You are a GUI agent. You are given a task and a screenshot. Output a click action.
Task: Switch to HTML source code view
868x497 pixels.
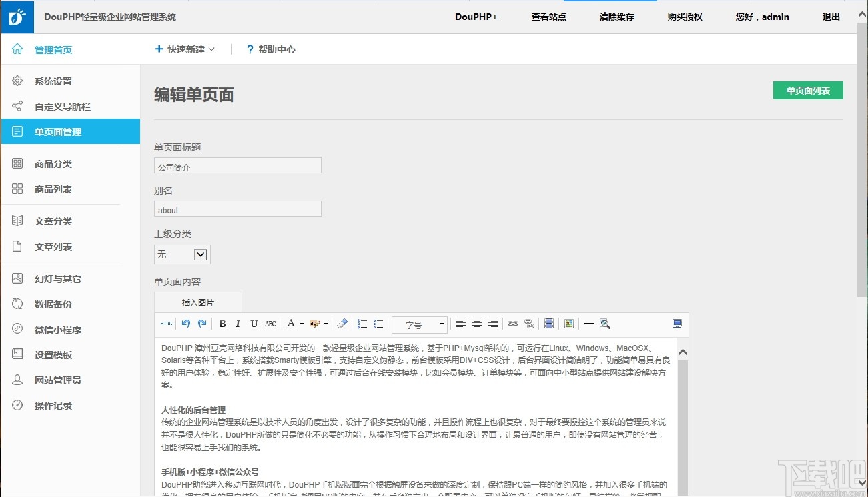pyautogui.click(x=165, y=324)
